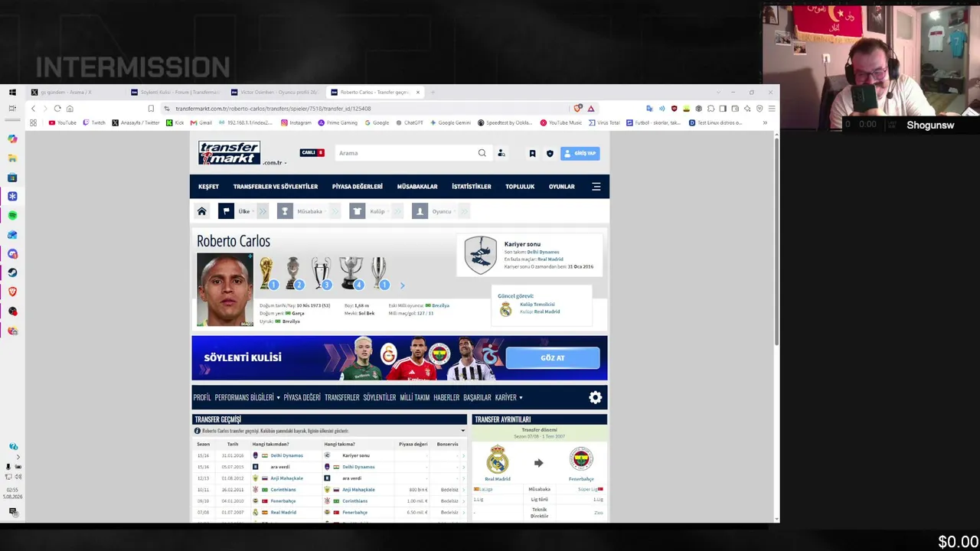
Task: Click the rightmost trophy with badge 1
Action: (x=380, y=273)
